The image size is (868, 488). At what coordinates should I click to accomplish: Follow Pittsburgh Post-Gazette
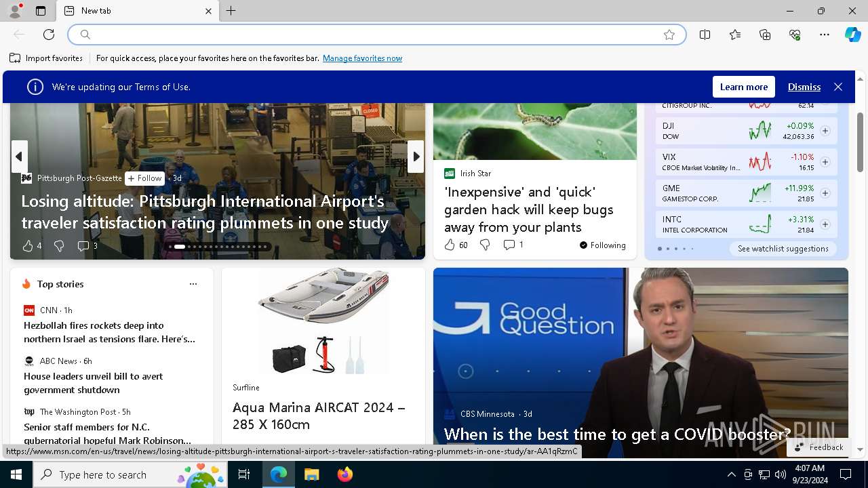point(145,178)
